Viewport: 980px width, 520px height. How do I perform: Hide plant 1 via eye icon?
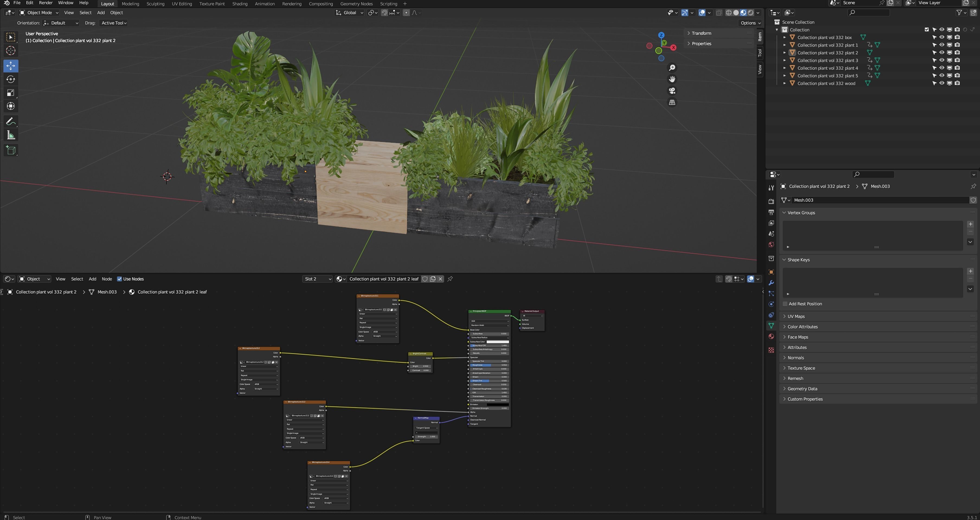coord(942,45)
